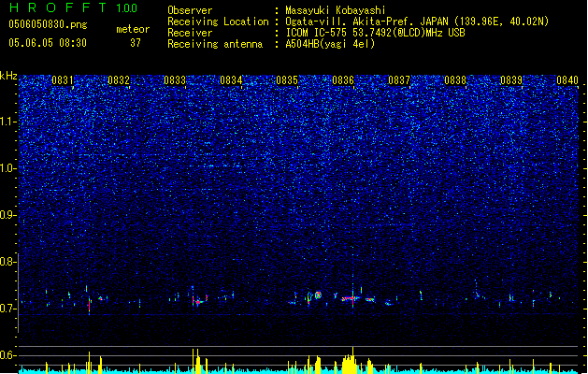
Task: Click the 0.7 frequency axis label
Action: point(7,309)
